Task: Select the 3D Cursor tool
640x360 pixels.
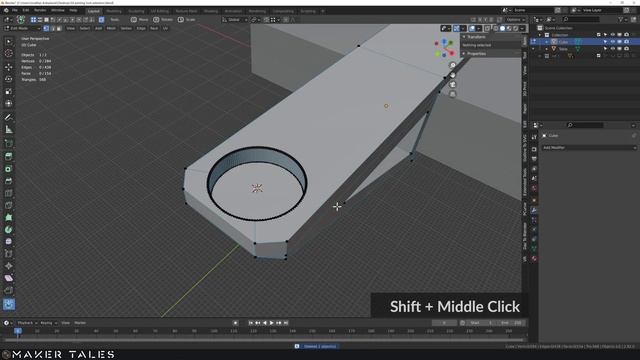Action: point(9,53)
